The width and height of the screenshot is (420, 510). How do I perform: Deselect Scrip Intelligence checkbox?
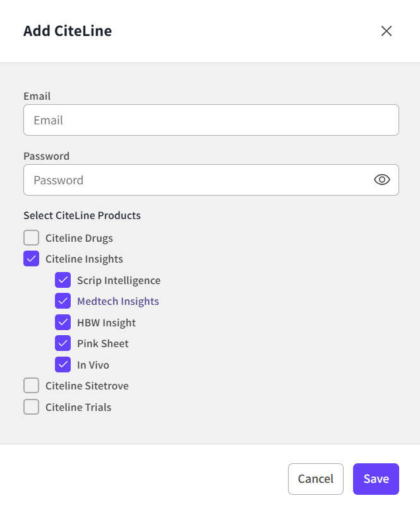pyautogui.click(x=63, y=280)
